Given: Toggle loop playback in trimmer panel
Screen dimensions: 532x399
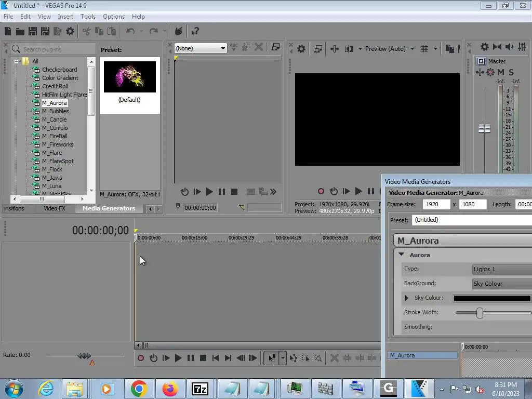Looking at the screenshot, I should pyautogui.click(x=184, y=192).
